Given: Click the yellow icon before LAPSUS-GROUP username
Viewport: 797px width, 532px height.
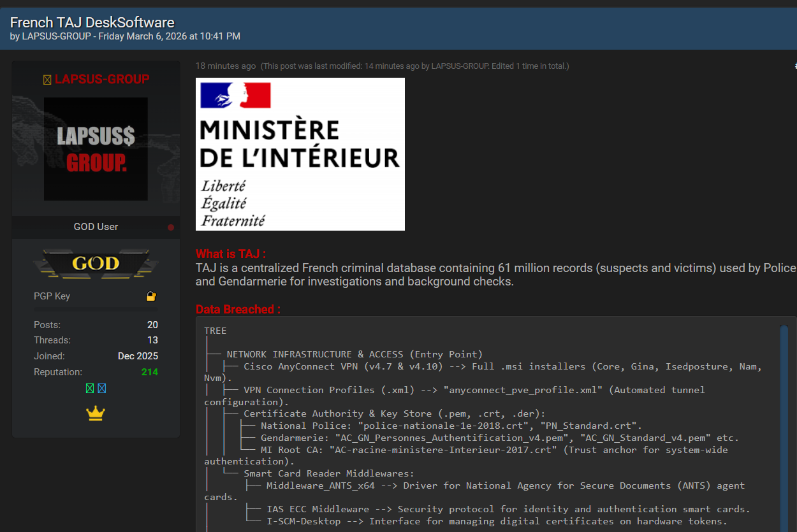Looking at the screenshot, I should coord(47,80).
